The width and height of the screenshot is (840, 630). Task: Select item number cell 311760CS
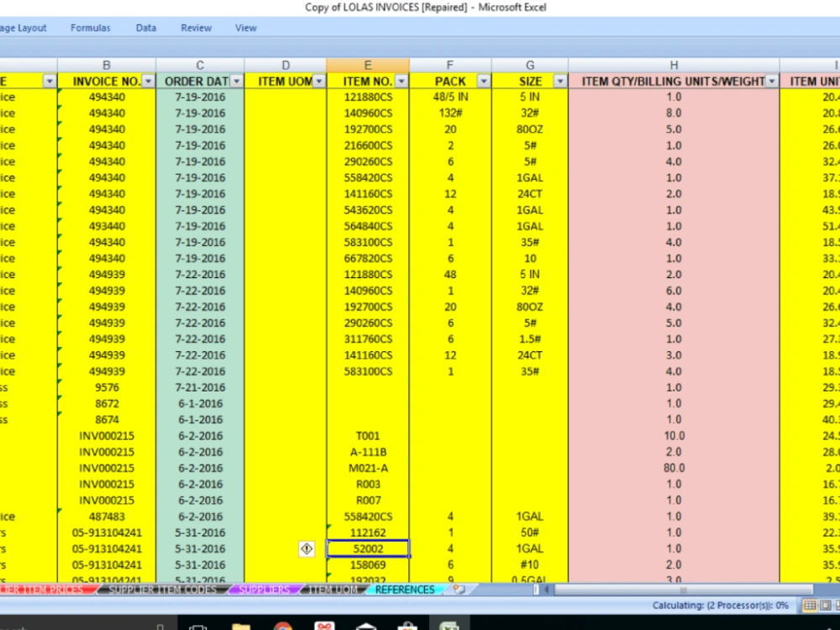(368, 339)
